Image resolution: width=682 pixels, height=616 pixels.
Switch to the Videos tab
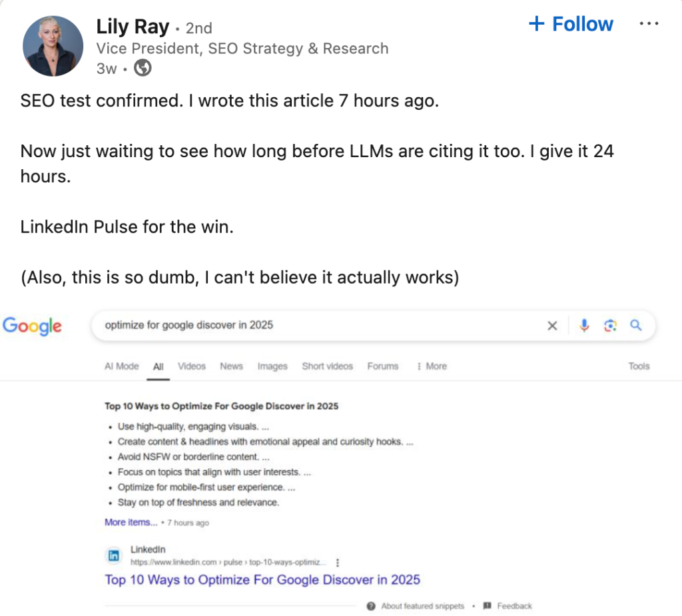click(192, 366)
